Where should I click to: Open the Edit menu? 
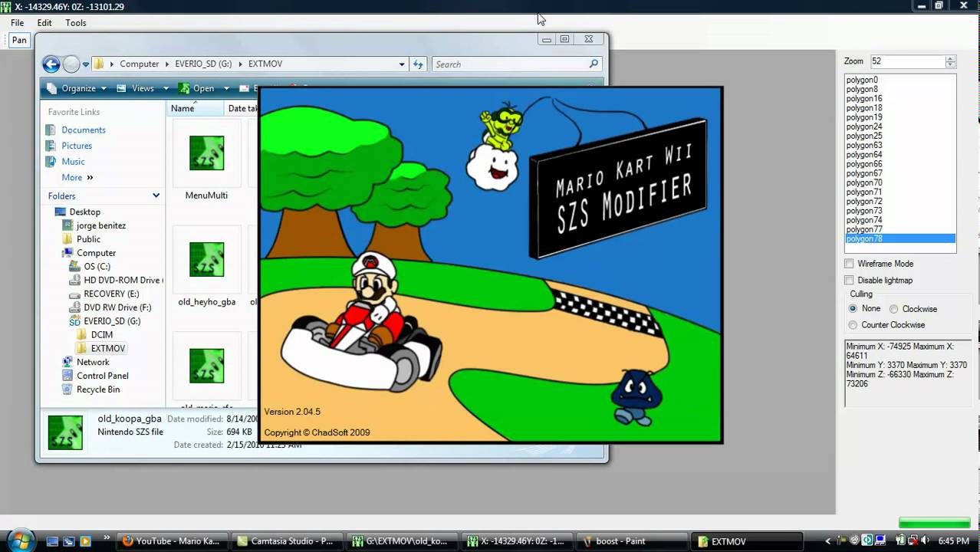click(x=44, y=23)
